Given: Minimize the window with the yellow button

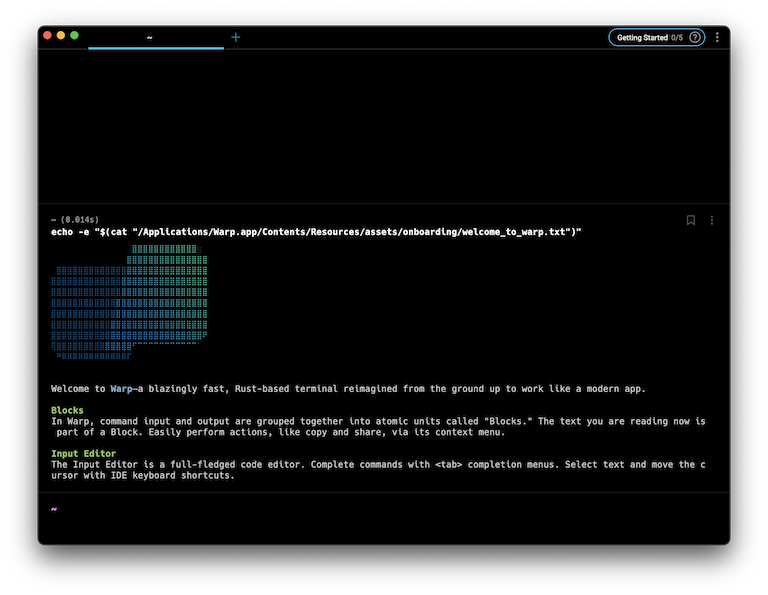Looking at the screenshot, I should pos(61,35).
